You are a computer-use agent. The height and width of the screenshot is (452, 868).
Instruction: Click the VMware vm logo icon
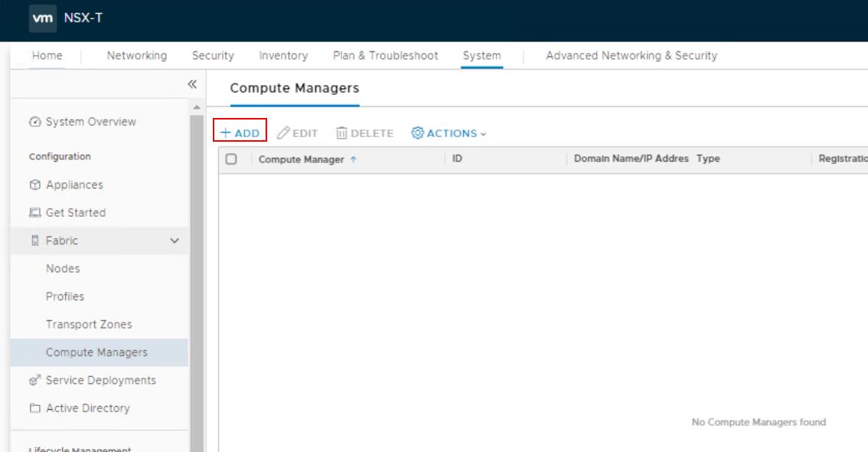(x=43, y=18)
